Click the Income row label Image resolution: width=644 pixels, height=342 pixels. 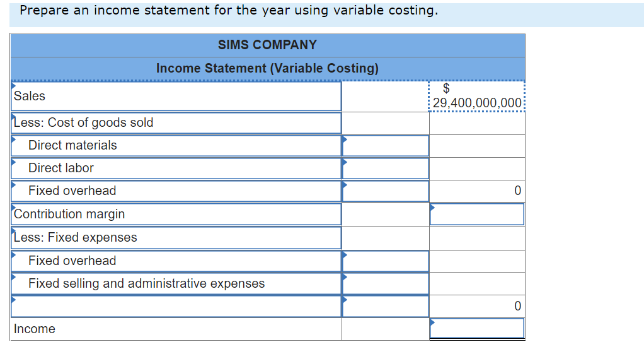[35, 329]
